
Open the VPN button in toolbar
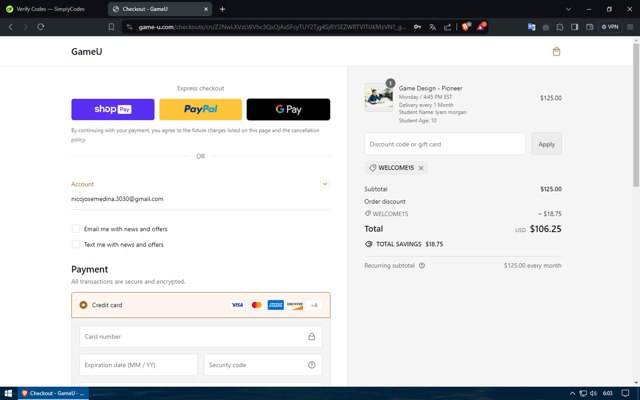click(610, 27)
